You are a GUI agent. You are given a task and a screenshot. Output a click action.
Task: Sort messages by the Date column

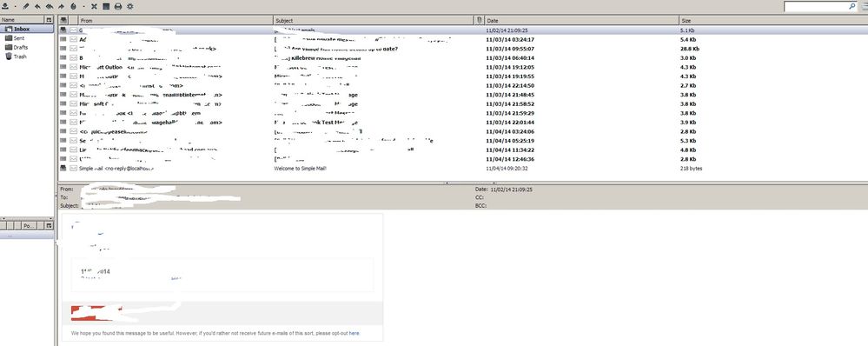pos(582,21)
